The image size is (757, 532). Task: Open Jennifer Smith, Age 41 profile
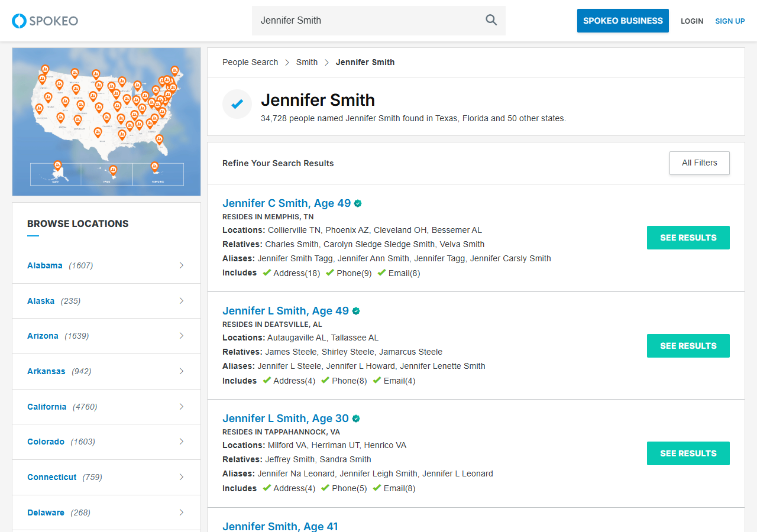coord(280,526)
